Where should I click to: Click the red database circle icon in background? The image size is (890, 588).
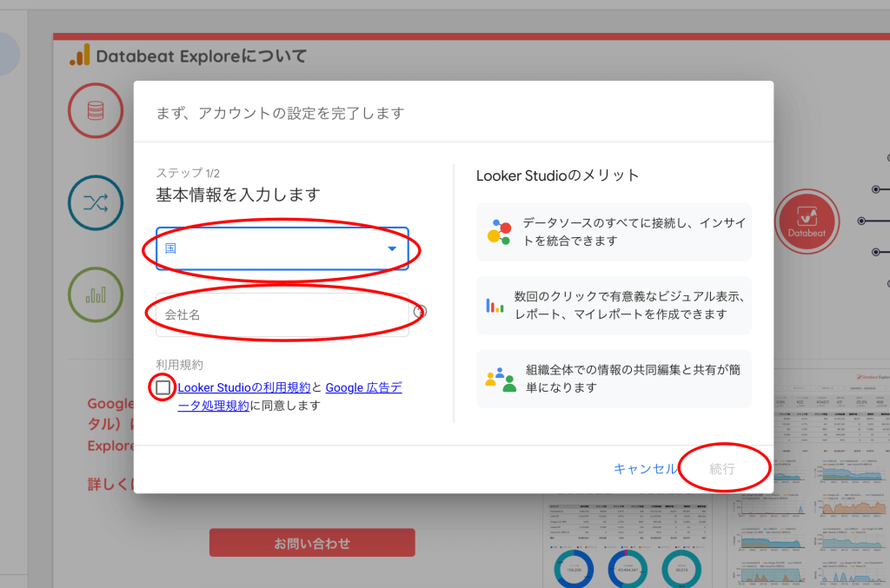[96, 110]
